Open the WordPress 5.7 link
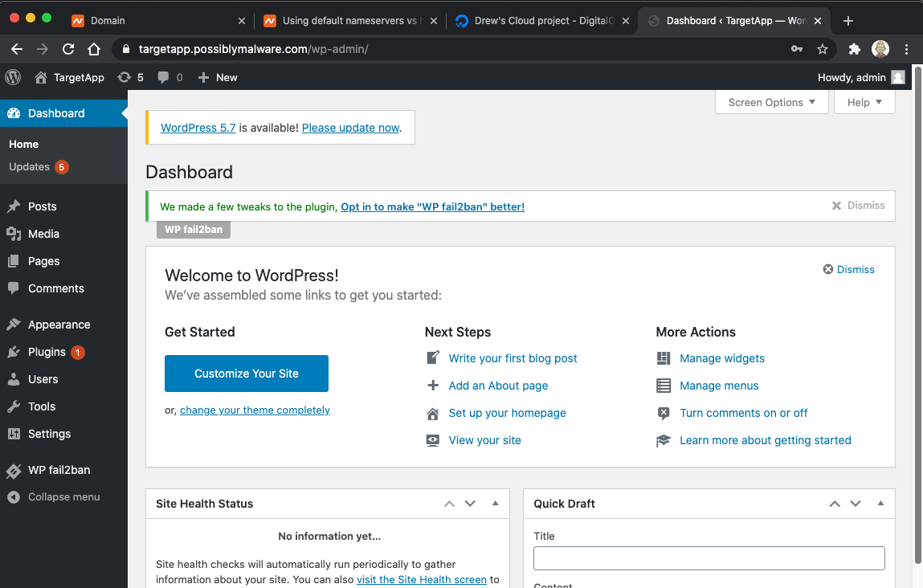Image resolution: width=923 pixels, height=588 pixels. [x=198, y=128]
